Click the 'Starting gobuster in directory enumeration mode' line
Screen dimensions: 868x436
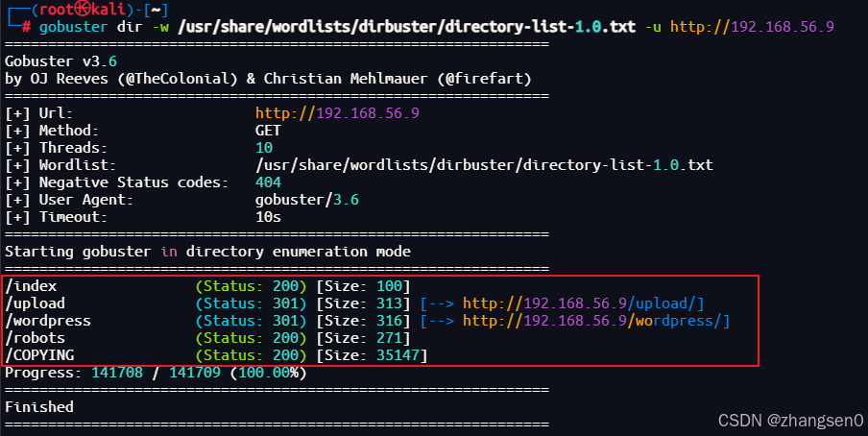coord(207,252)
